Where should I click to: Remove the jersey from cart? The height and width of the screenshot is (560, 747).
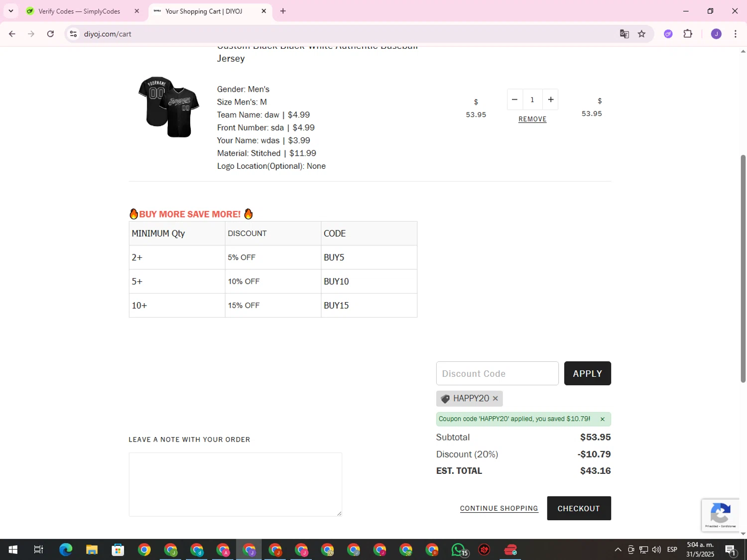click(x=532, y=119)
